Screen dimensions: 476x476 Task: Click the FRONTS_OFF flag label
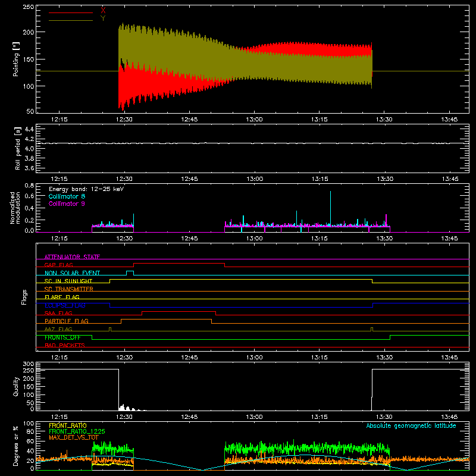pyautogui.click(x=62, y=337)
